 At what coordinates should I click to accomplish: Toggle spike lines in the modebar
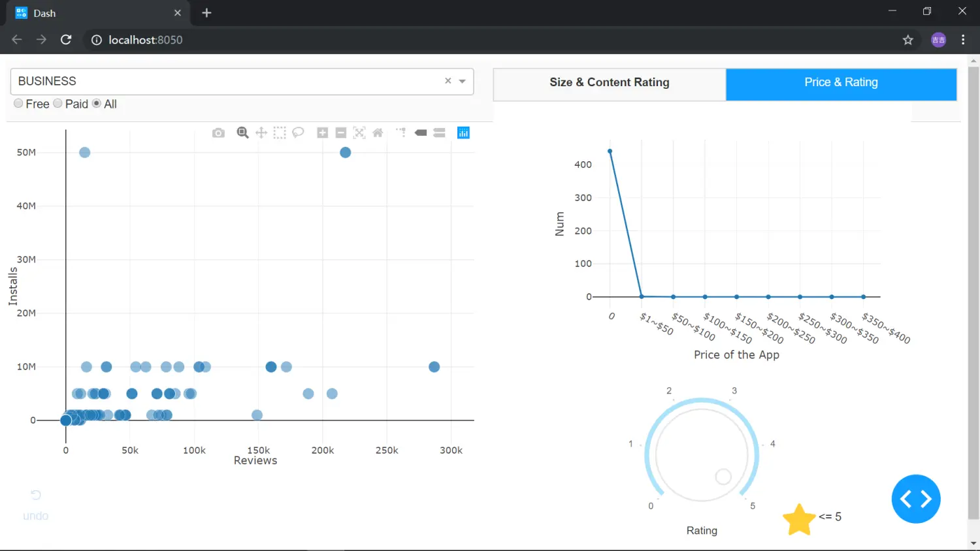[x=401, y=133]
